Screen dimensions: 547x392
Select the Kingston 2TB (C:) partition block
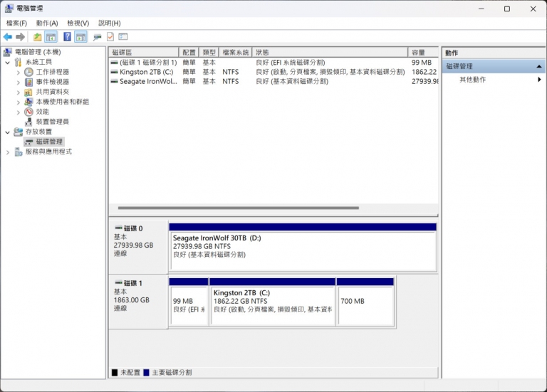coord(273,302)
